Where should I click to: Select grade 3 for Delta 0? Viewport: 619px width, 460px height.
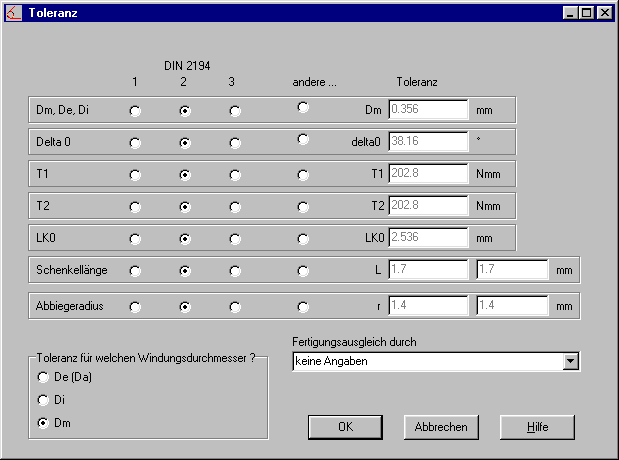(x=235, y=143)
